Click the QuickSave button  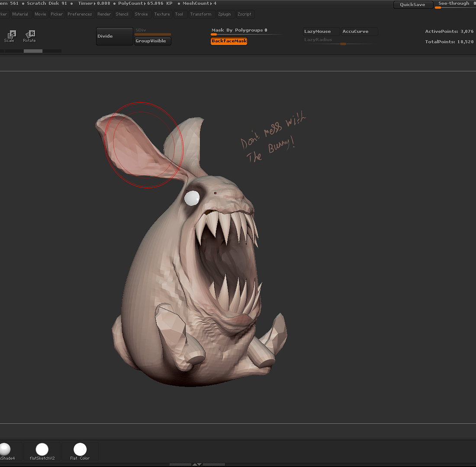[413, 5]
